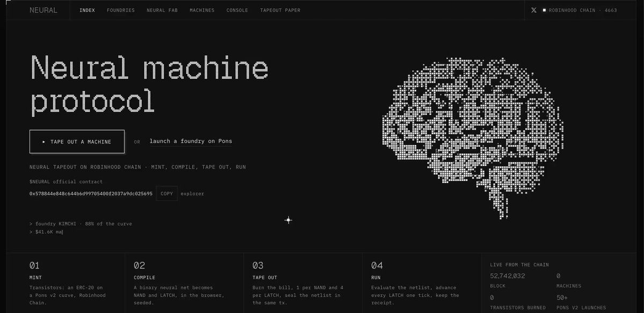Image resolution: width=644 pixels, height=313 pixels.
Task: Open the TAPEOUT PAPER nav item
Action: click(280, 10)
